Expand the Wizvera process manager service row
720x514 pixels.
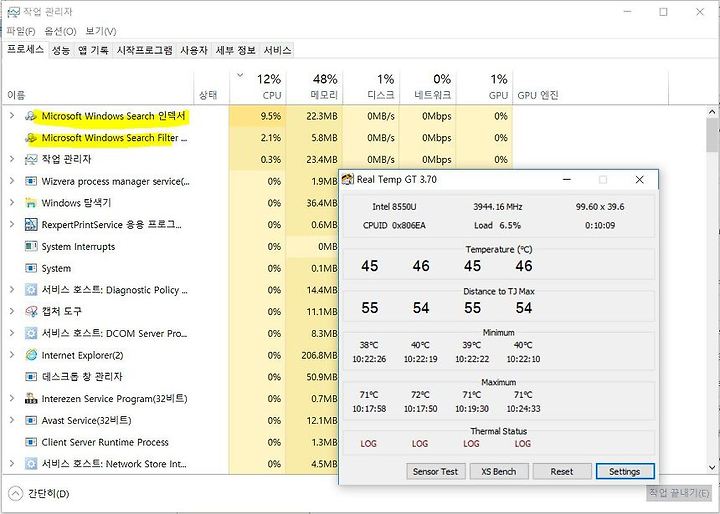tap(12, 181)
